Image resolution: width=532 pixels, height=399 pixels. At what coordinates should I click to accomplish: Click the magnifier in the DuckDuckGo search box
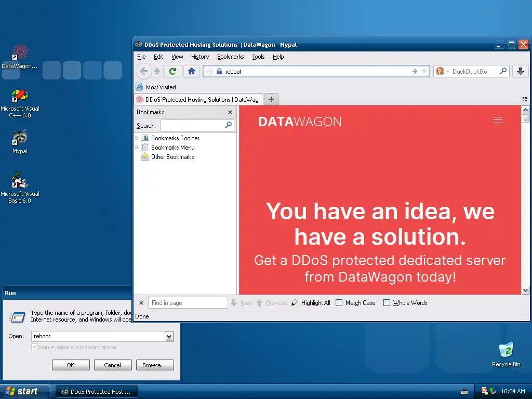tap(503, 71)
